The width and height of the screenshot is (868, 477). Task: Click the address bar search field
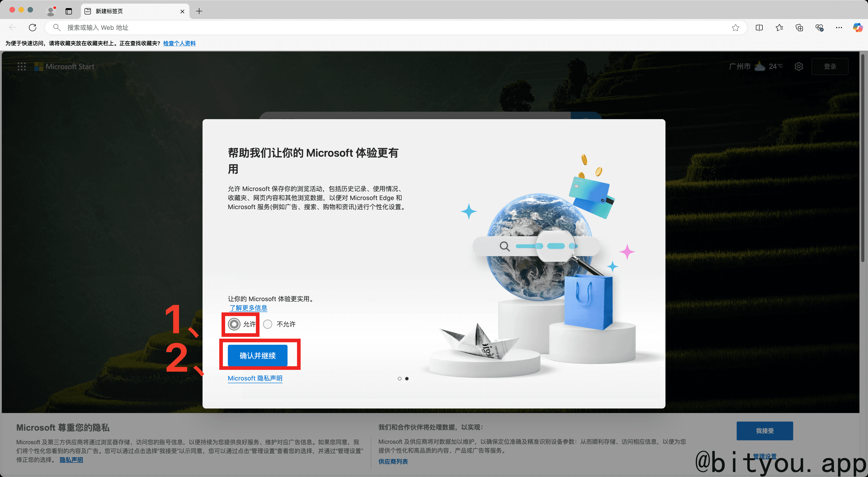click(396, 28)
